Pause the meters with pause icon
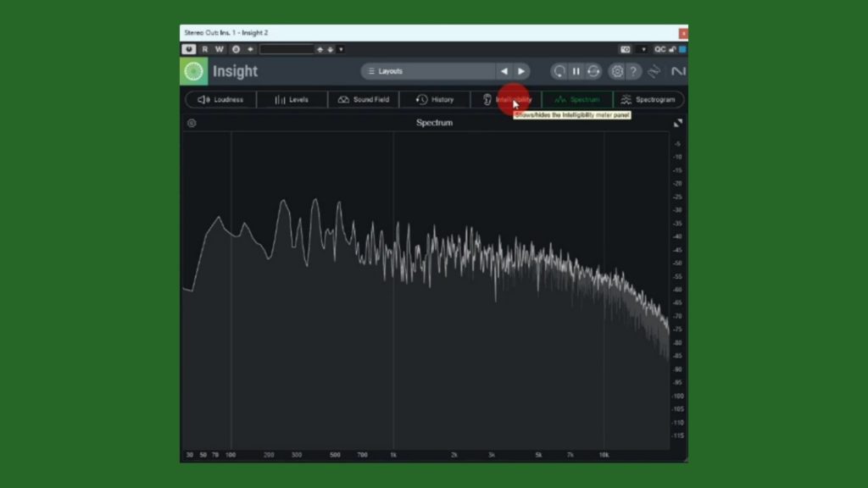Image resolution: width=868 pixels, height=488 pixels. tap(576, 71)
